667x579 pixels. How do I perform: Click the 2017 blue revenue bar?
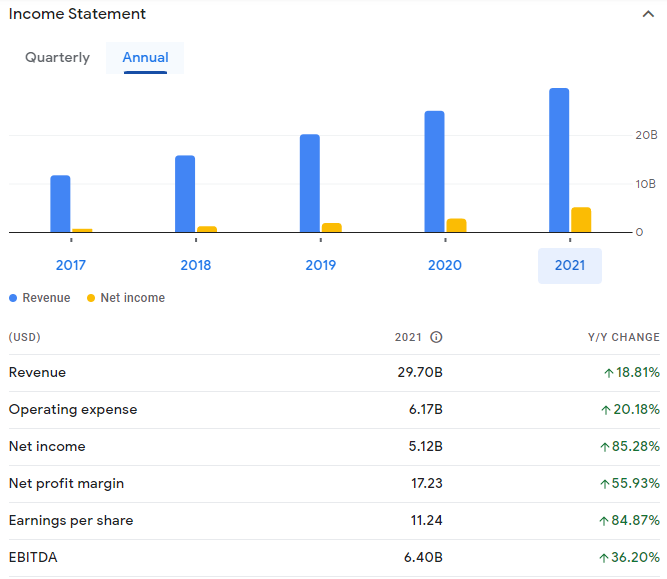pos(60,204)
